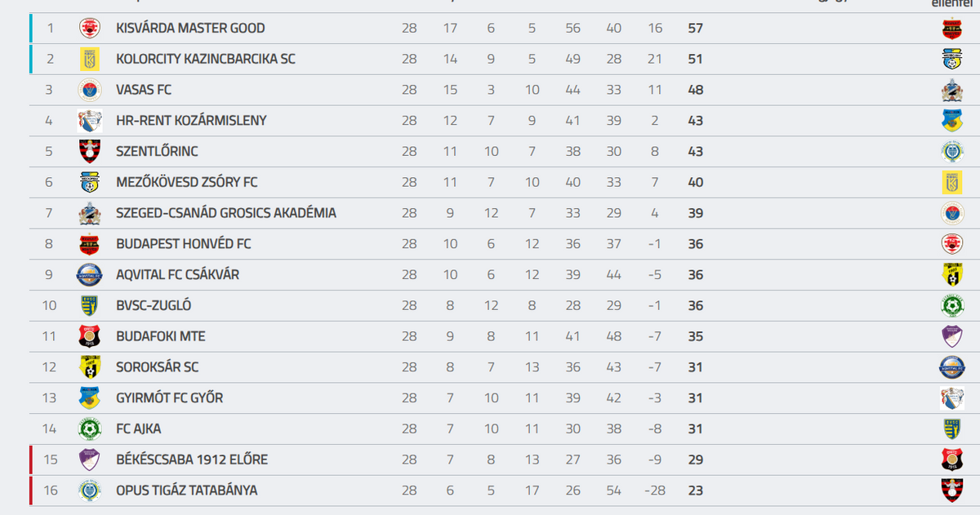This screenshot has width=980, height=515.
Task: Open BVSC-Zugló team link
Action: coord(154,306)
